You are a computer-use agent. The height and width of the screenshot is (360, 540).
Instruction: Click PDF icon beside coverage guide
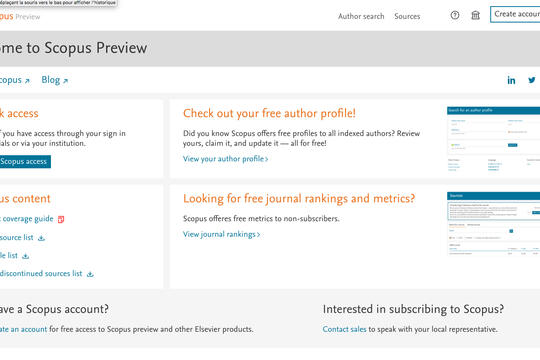point(61,219)
